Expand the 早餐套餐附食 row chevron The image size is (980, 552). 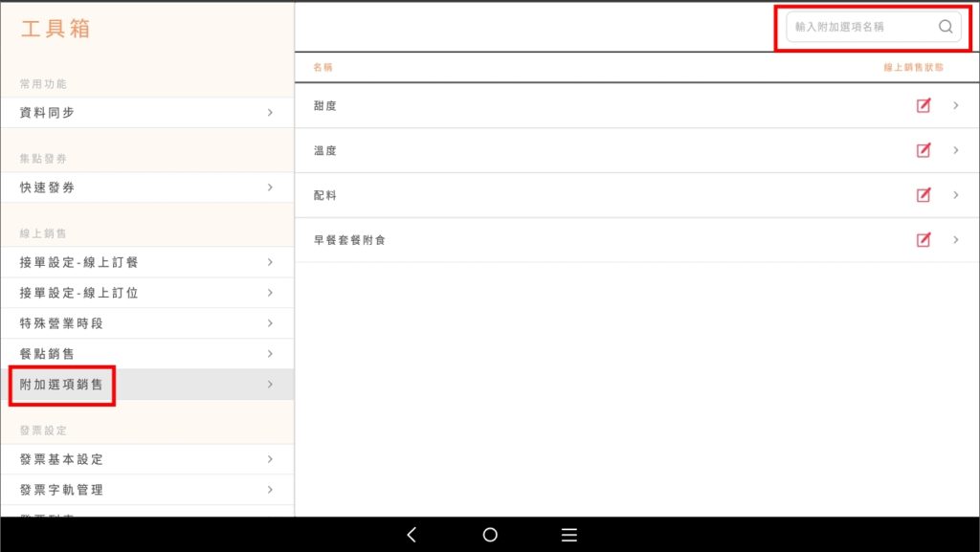(955, 240)
